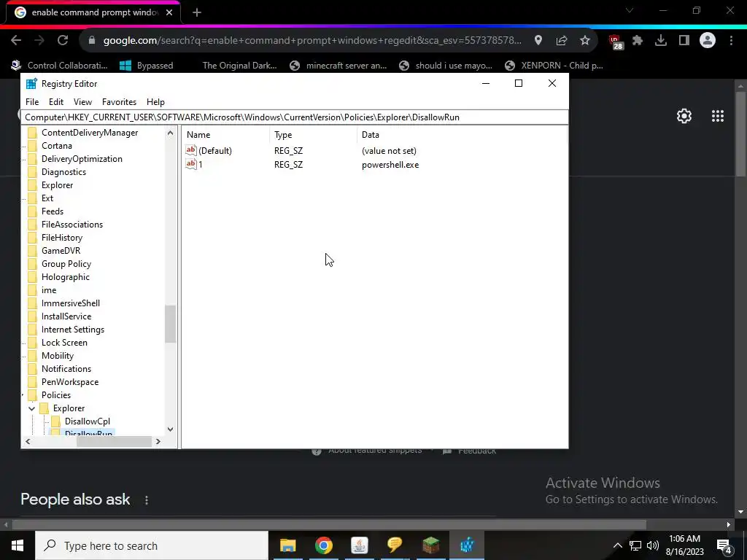Open Chrome downloads icon
The image size is (747, 560).
[x=661, y=41]
